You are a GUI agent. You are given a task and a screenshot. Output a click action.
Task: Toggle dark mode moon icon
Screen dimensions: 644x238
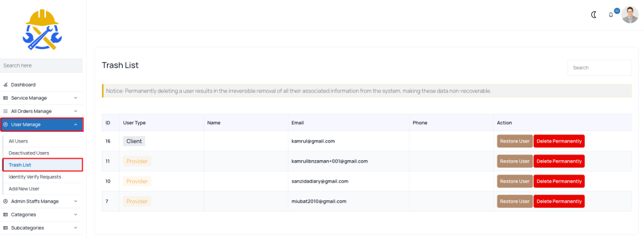click(x=594, y=15)
